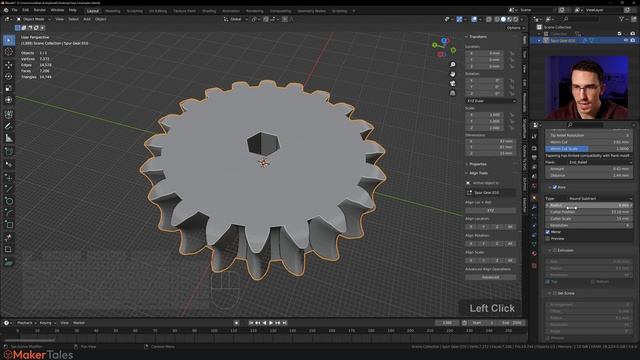This screenshot has width=640, height=360.
Task: Open the Material properties tab icon
Action: [534, 253]
